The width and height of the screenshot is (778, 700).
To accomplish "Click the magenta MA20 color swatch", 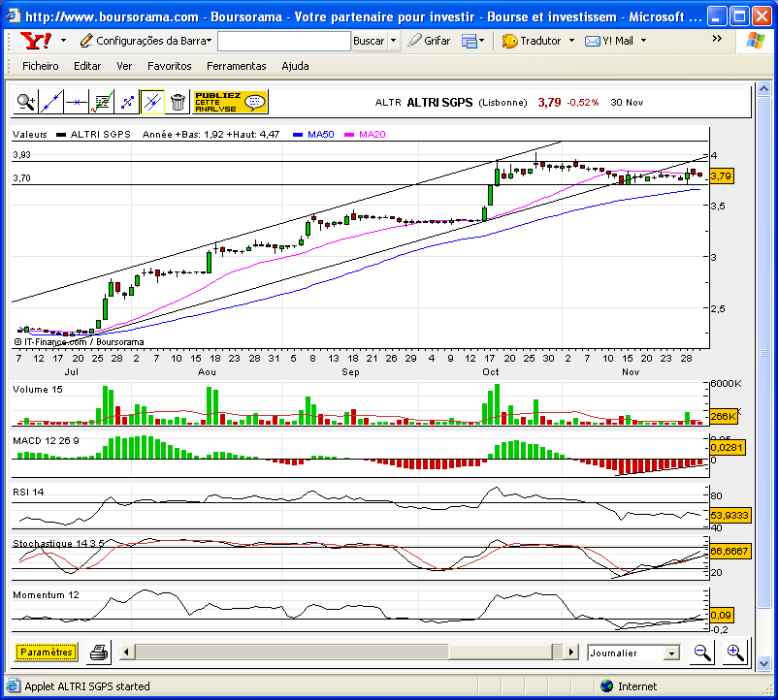I will [x=349, y=135].
